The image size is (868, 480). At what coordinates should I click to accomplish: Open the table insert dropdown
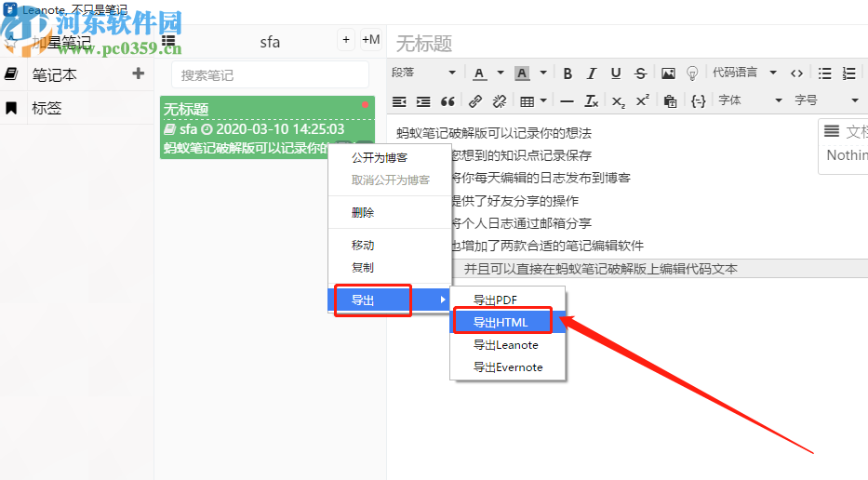(534, 101)
